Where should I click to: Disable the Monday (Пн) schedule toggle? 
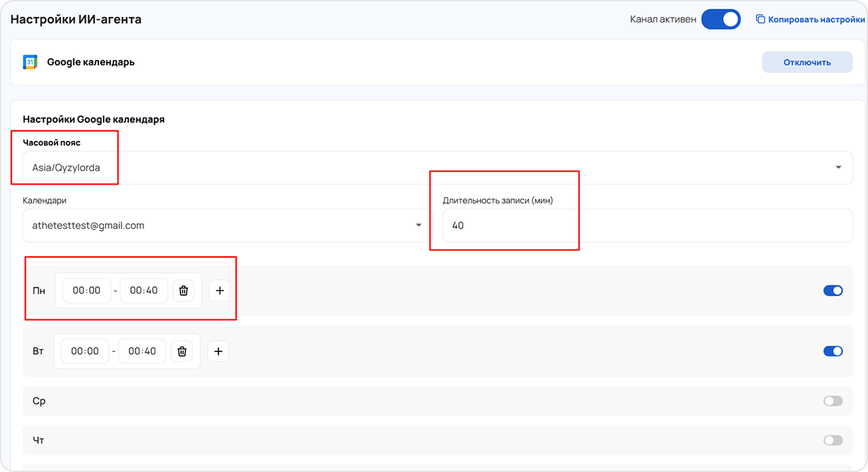pos(833,291)
